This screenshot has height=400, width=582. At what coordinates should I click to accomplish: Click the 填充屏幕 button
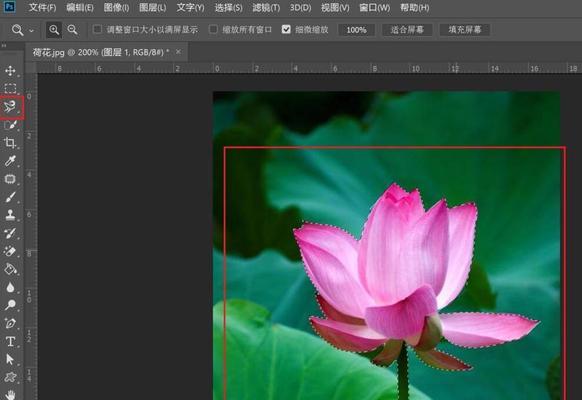coord(465,30)
